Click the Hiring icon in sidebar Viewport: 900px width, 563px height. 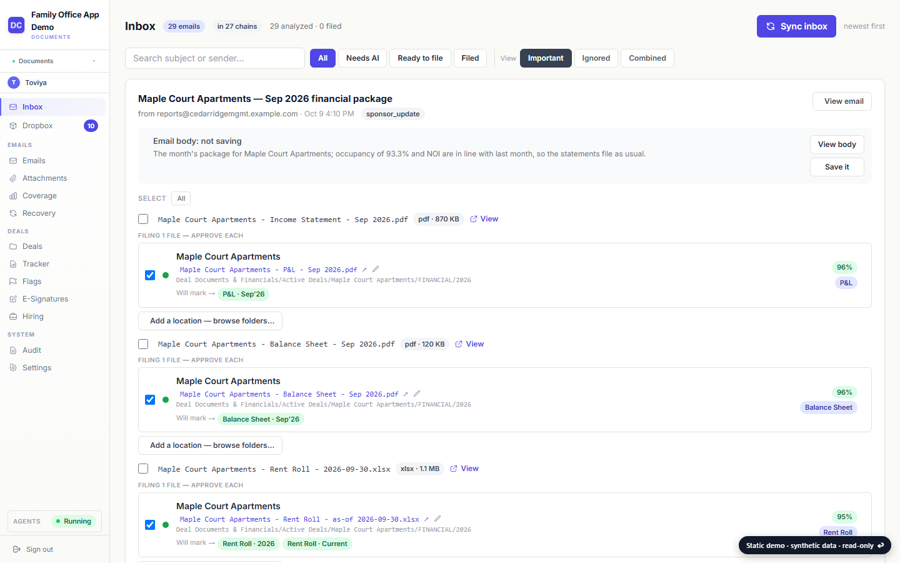coord(13,316)
